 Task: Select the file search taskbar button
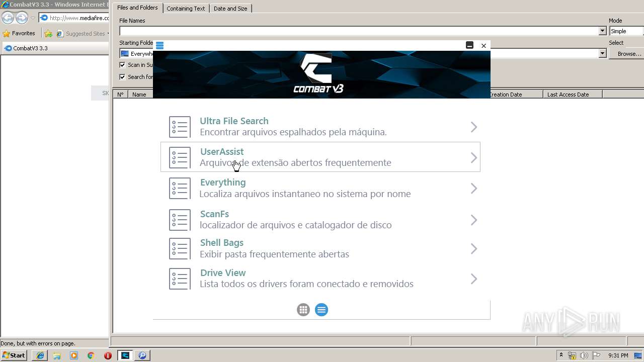(142, 355)
